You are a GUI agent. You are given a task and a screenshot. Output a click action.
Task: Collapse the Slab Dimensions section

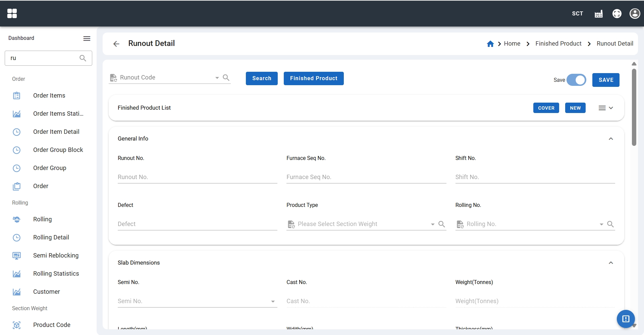pyautogui.click(x=611, y=263)
